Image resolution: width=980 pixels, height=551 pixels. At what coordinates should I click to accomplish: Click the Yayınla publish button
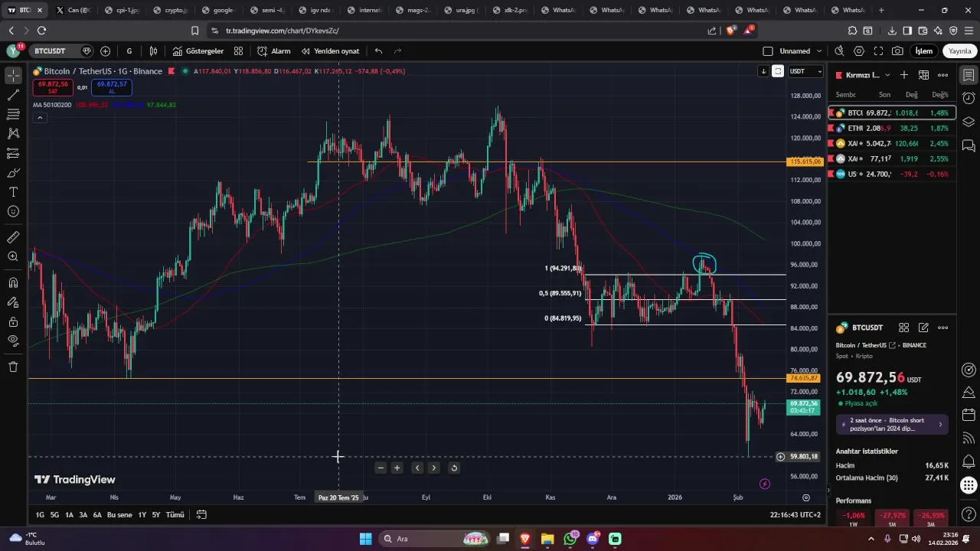point(960,51)
